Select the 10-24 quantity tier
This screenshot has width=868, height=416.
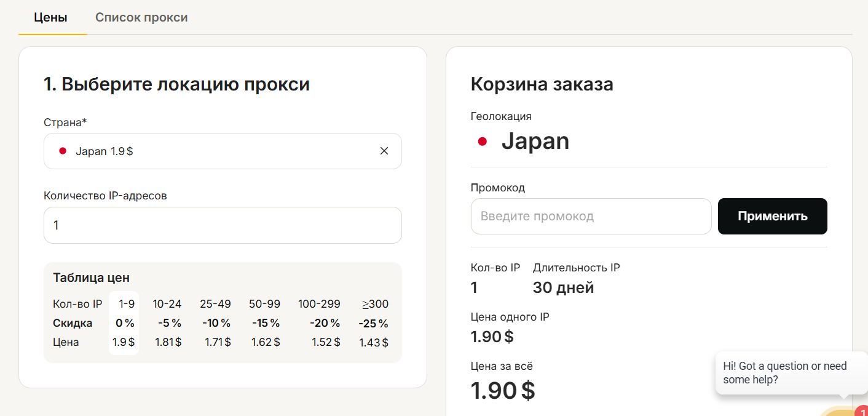tap(167, 304)
